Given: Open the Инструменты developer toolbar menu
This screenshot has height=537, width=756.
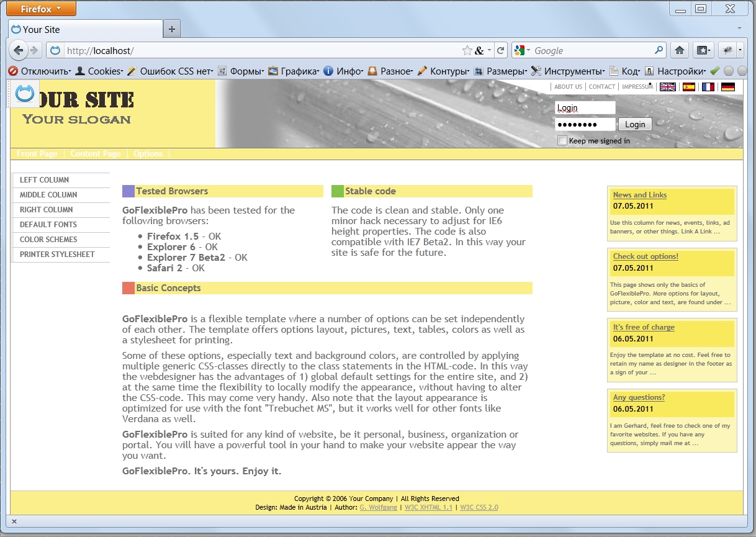Looking at the screenshot, I should (x=568, y=71).
